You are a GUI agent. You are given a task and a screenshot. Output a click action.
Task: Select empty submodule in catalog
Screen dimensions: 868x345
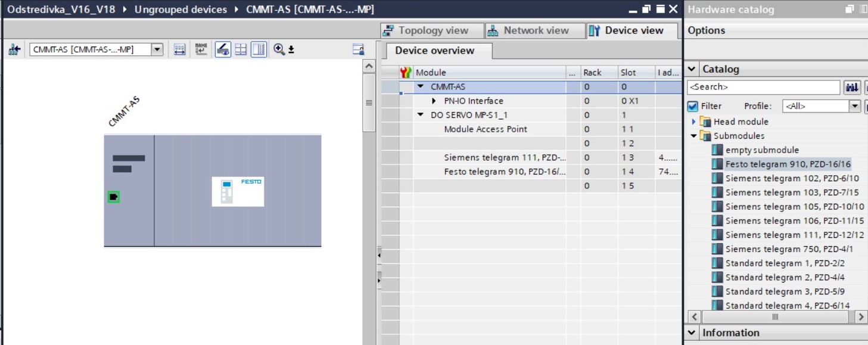762,150
